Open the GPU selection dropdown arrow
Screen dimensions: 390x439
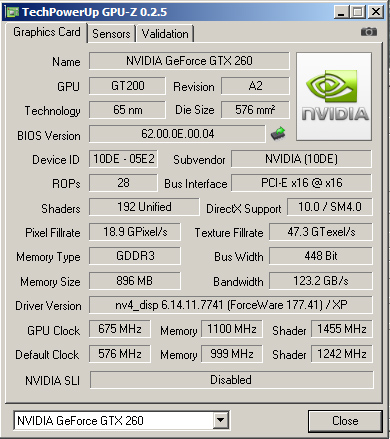pyautogui.click(x=220, y=421)
